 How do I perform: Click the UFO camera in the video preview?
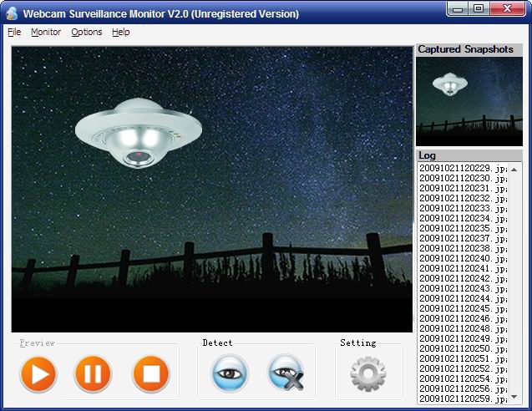139,133
